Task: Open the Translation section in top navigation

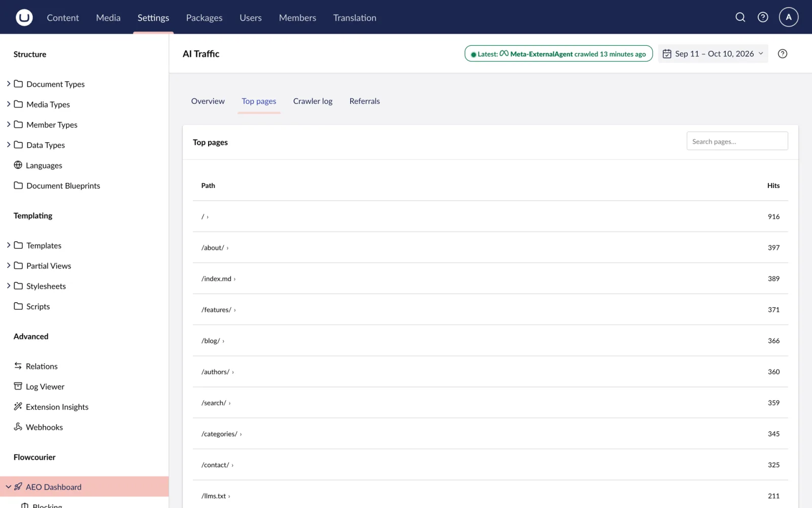Action: [355, 18]
